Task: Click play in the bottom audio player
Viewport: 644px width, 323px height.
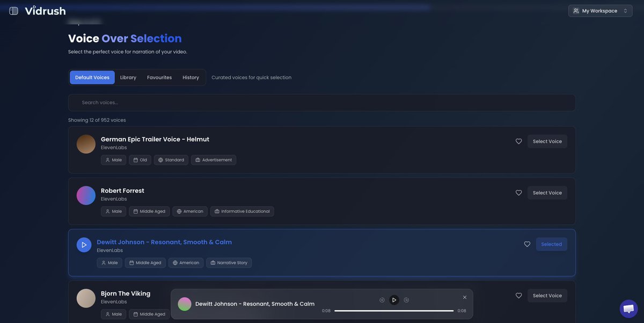Action: (x=394, y=300)
